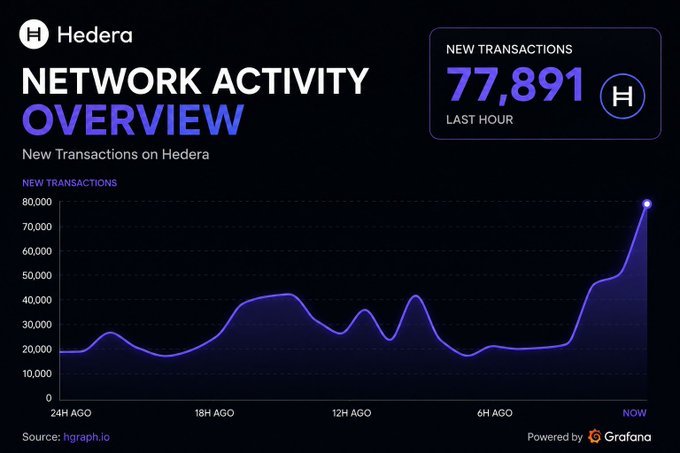Click the 77,891 transactions value
This screenshot has width=680, height=453.
515,85
